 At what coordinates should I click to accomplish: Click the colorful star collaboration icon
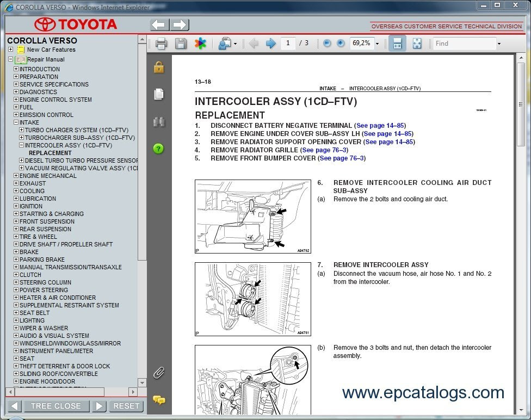coord(200,44)
